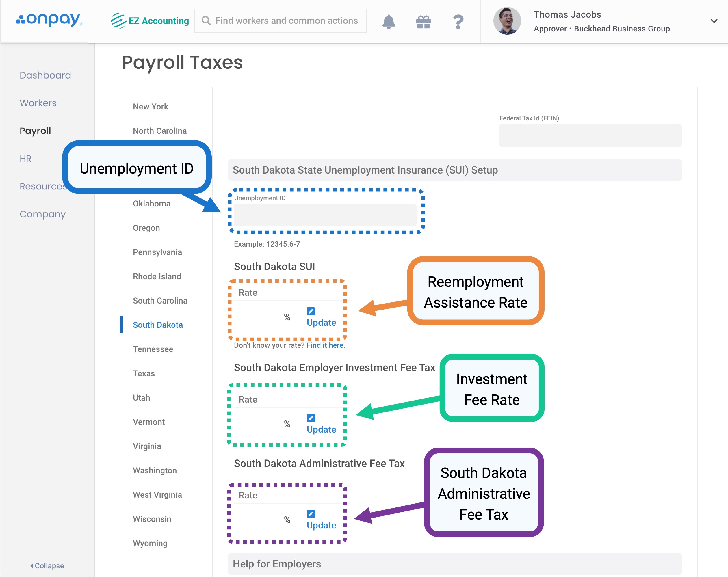Go to Dashboard in sidebar
728x577 pixels.
click(x=45, y=75)
